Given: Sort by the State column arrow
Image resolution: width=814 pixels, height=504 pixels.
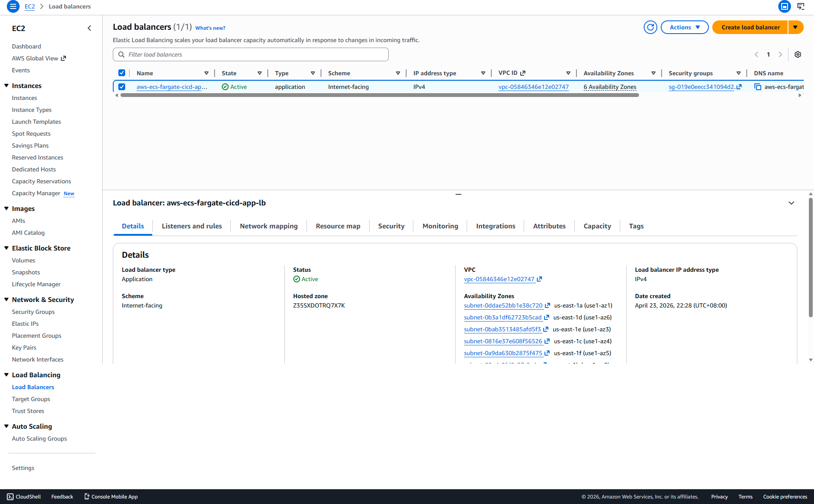Looking at the screenshot, I should click(260, 73).
